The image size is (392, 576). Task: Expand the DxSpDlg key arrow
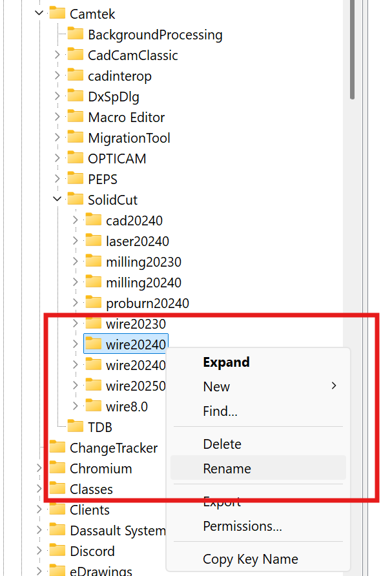[x=57, y=96]
